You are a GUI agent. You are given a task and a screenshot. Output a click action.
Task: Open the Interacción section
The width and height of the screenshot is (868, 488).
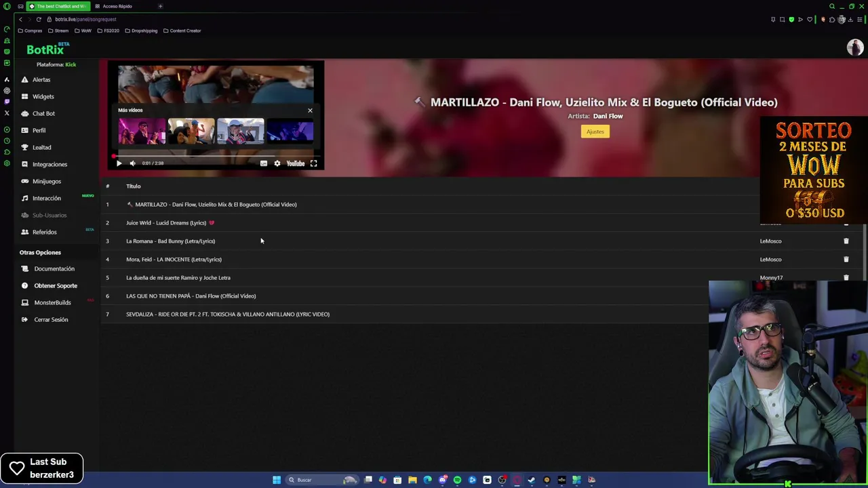(x=46, y=198)
